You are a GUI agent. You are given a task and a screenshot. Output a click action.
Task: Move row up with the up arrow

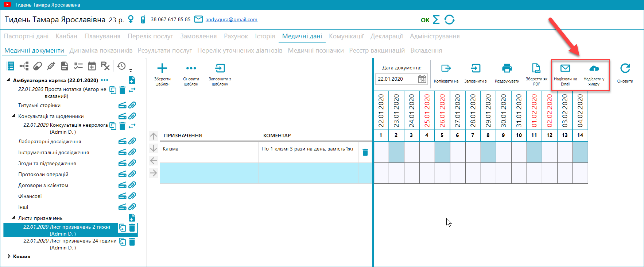[x=154, y=136]
